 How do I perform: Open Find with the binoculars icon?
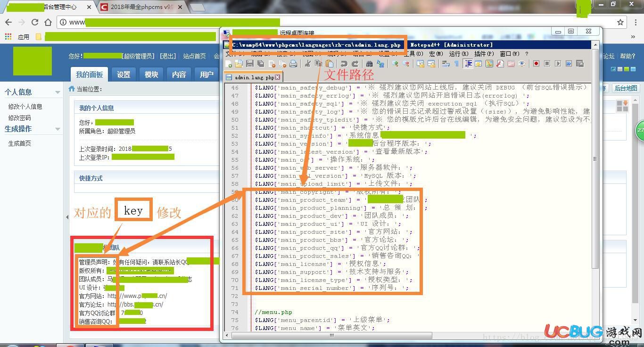(369, 64)
